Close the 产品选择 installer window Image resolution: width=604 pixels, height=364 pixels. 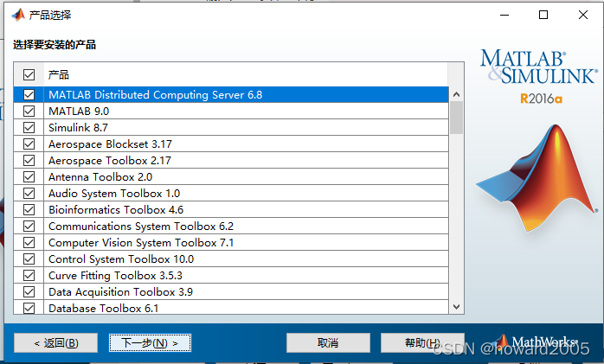point(583,15)
